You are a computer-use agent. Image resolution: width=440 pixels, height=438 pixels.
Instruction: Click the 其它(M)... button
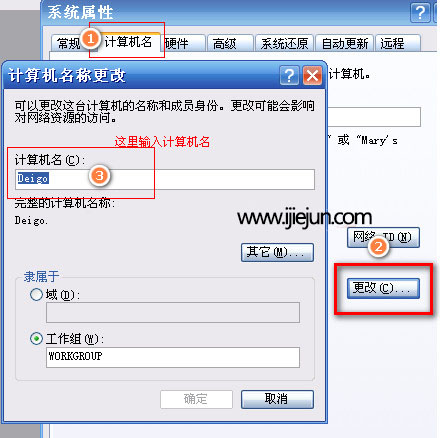tap(277, 252)
